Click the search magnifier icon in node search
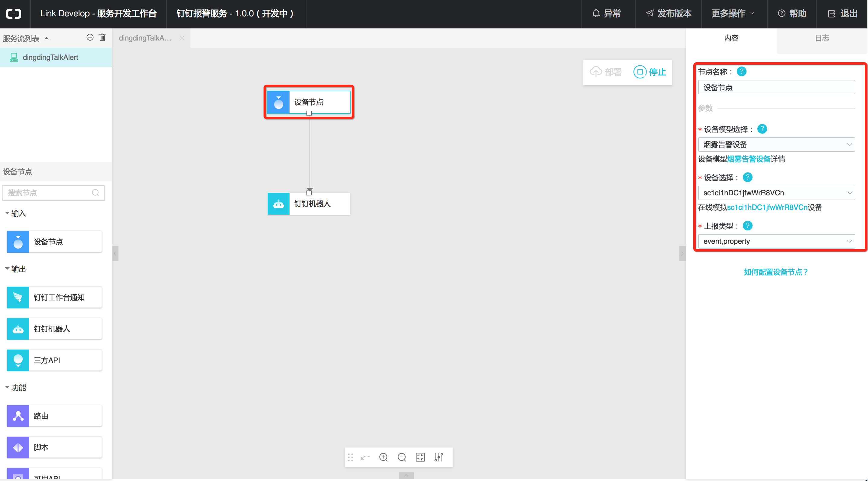 [96, 192]
